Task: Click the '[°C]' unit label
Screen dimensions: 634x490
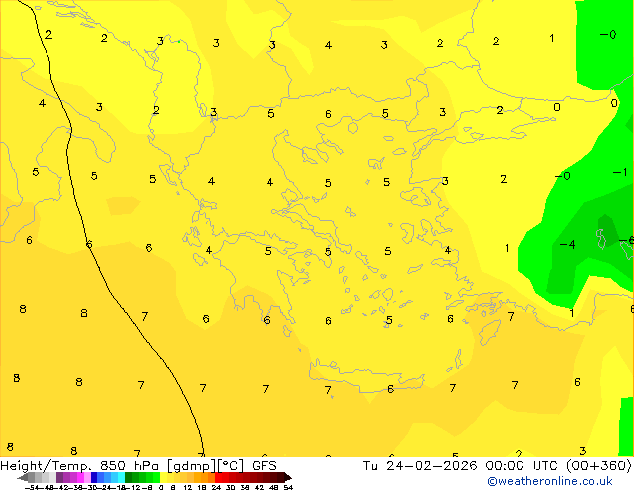Action: (231, 466)
